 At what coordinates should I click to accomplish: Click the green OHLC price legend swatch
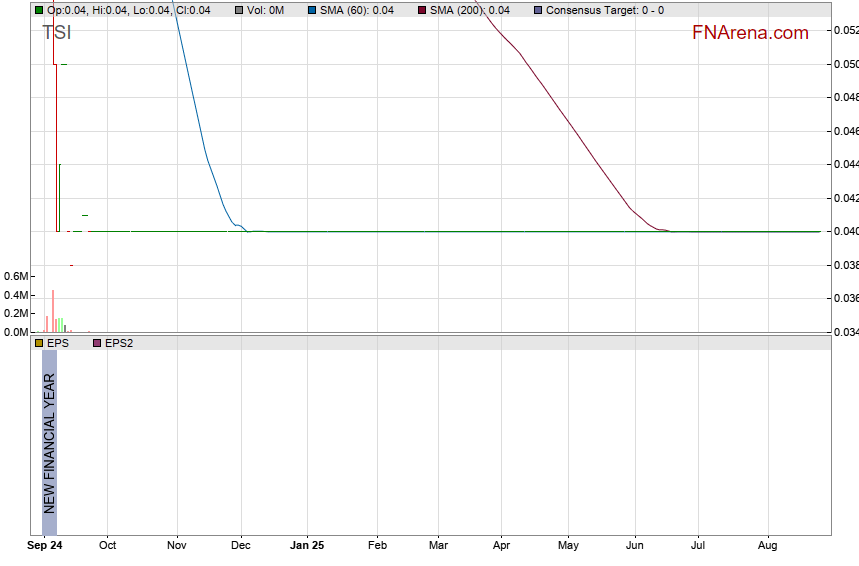coord(39,10)
